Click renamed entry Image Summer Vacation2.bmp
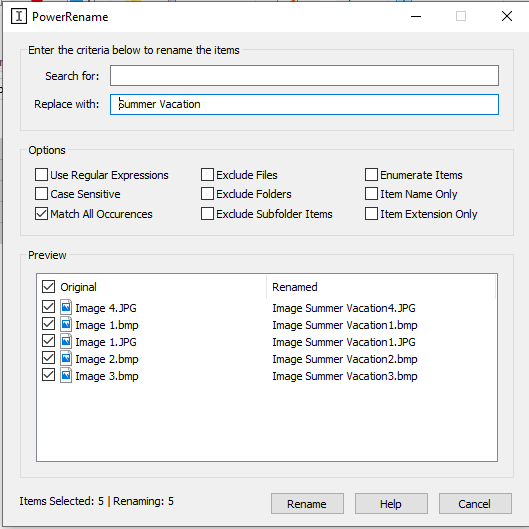 click(x=345, y=359)
